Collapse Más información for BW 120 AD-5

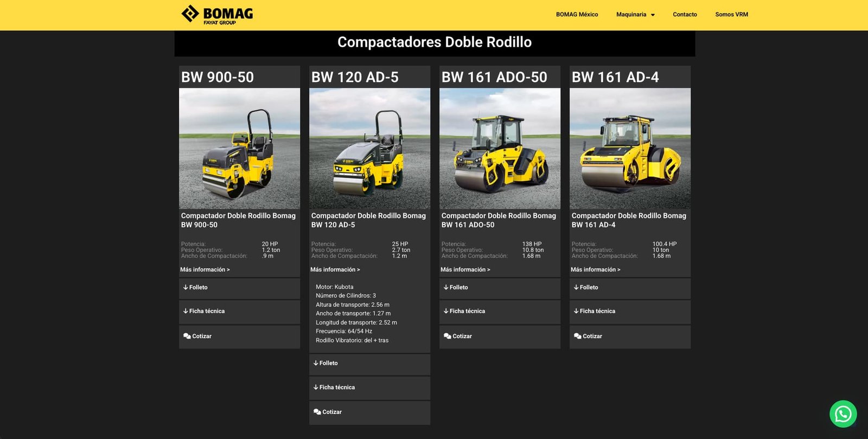(x=335, y=269)
